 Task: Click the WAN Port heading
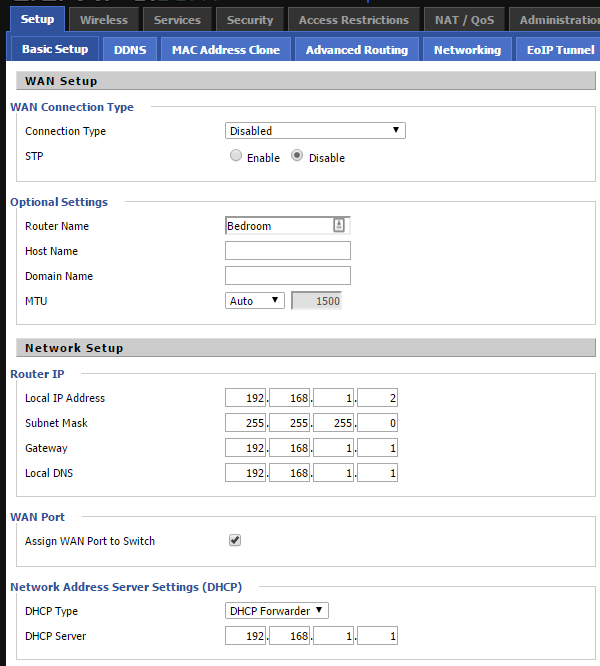(x=38, y=517)
